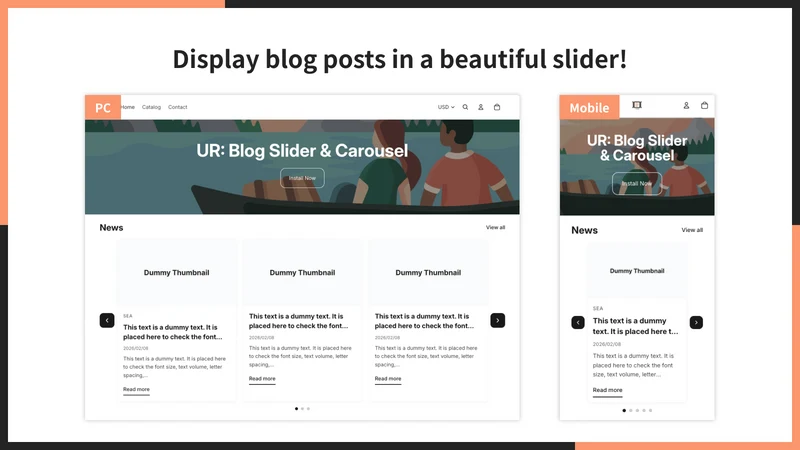Open Catalog menu item
800x450 pixels.
[x=151, y=107]
